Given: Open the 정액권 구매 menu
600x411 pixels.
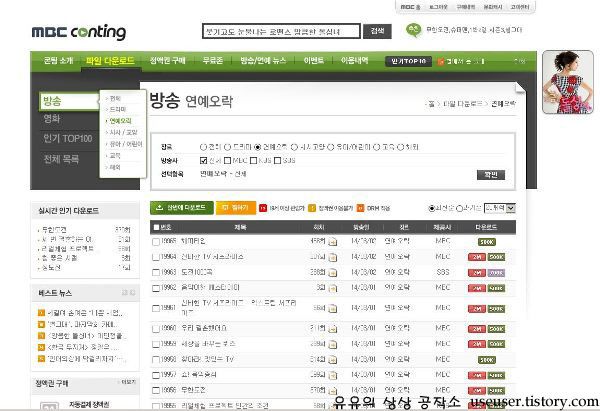Looking at the screenshot, I should tap(168, 60).
